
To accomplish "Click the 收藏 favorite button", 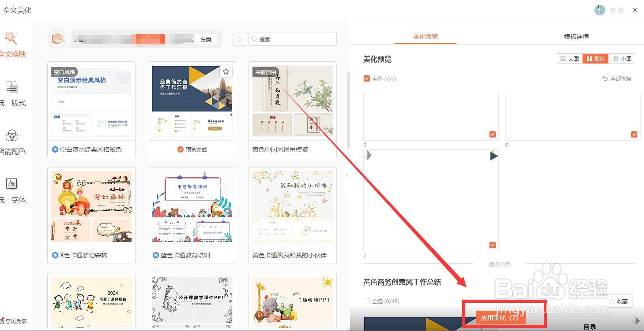I will point(618,301).
